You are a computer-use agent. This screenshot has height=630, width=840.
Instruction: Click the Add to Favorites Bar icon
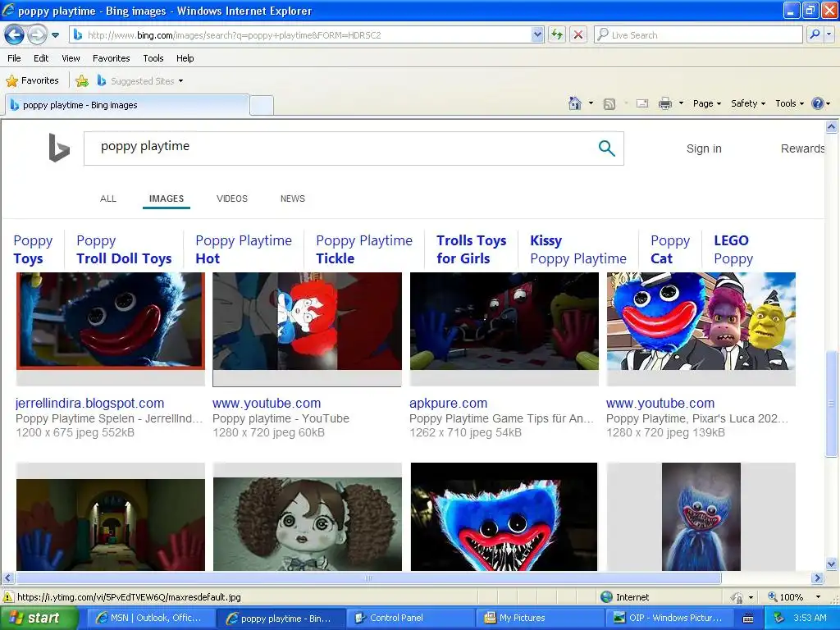82,81
